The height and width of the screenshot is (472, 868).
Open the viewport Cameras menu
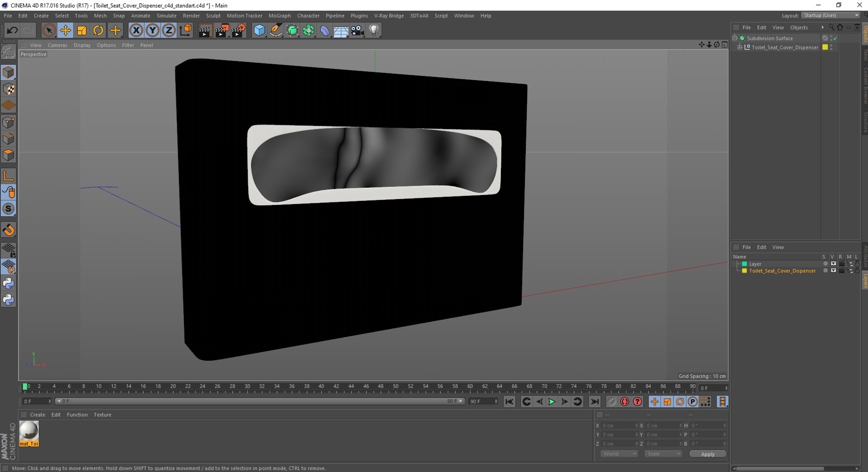57,45
